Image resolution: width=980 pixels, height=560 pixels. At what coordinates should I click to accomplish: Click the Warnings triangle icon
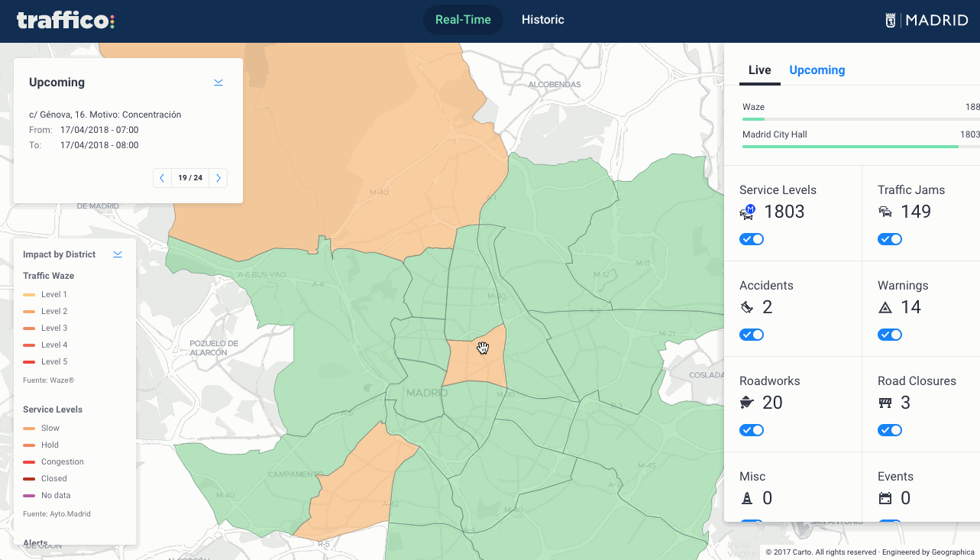884,308
